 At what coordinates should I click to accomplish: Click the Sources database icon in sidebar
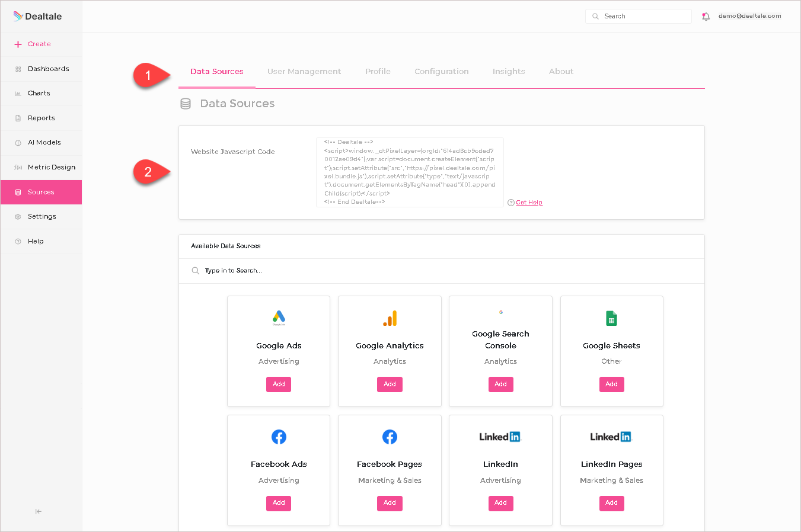pos(18,193)
